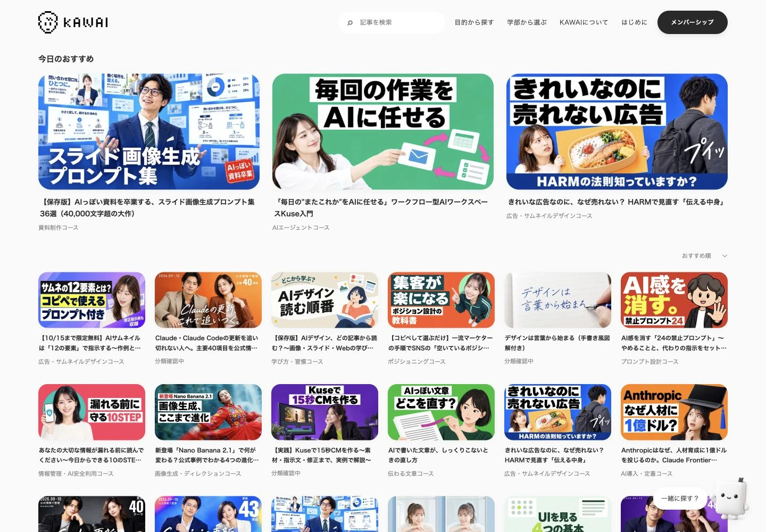Open the Nano Banana 2.1 画像生成 thumbnail

click(208, 412)
